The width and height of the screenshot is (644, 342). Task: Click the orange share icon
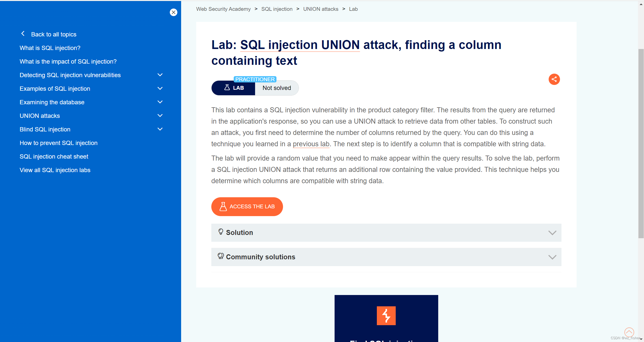pos(554,79)
